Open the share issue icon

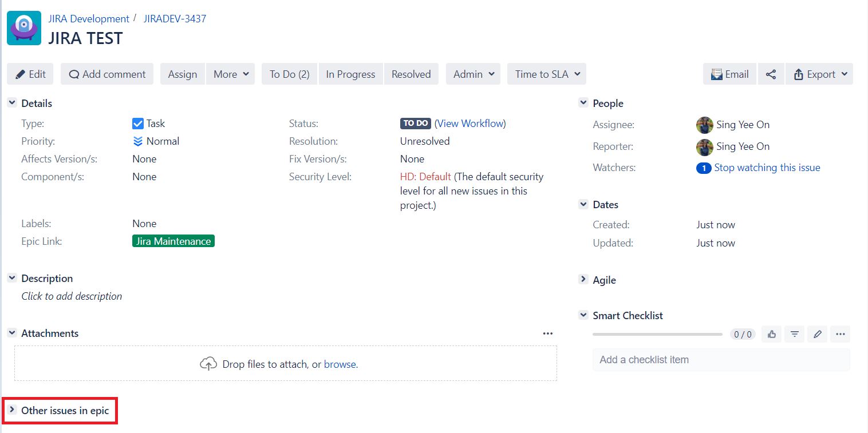(771, 74)
